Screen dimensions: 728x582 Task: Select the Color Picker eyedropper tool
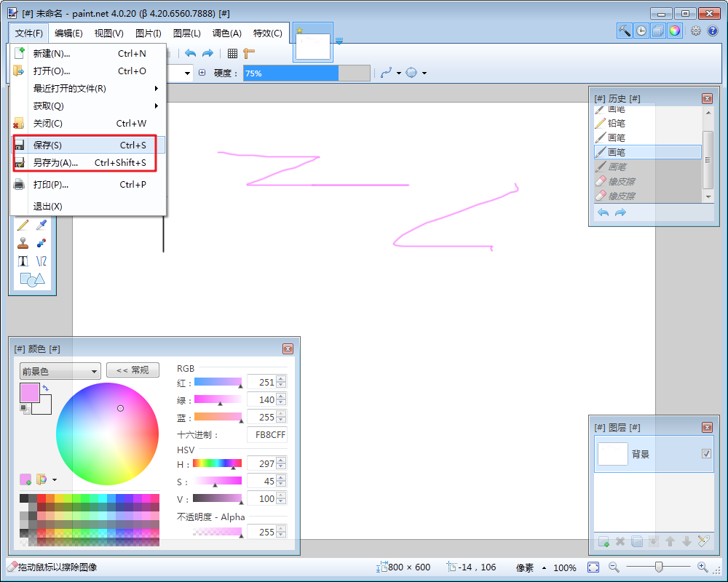(x=41, y=226)
